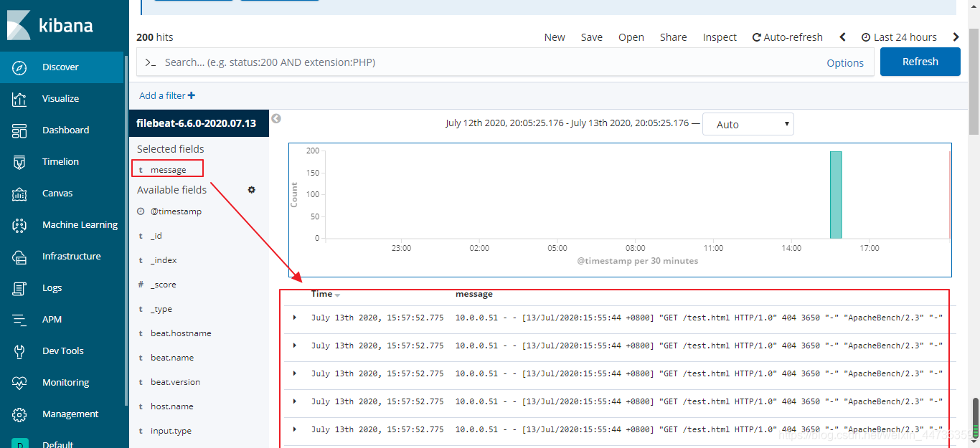Sort by Time column arrow
The image size is (980, 448).
337,295
